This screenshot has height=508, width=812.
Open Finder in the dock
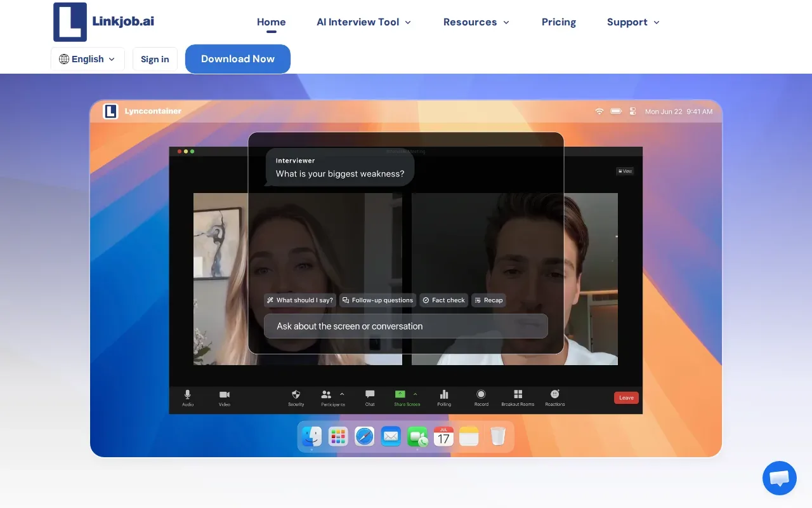point(311,436)
